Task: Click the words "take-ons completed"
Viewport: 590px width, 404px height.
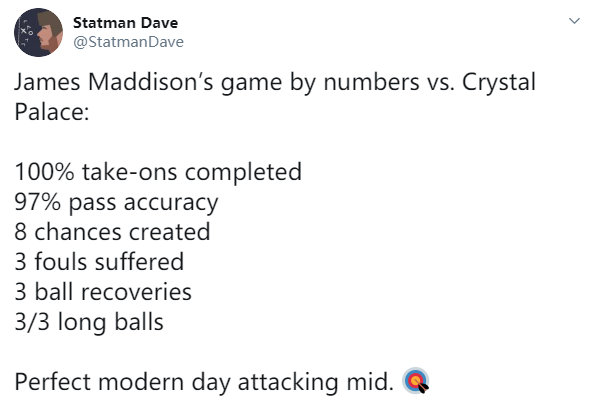Action: (192, 172)
